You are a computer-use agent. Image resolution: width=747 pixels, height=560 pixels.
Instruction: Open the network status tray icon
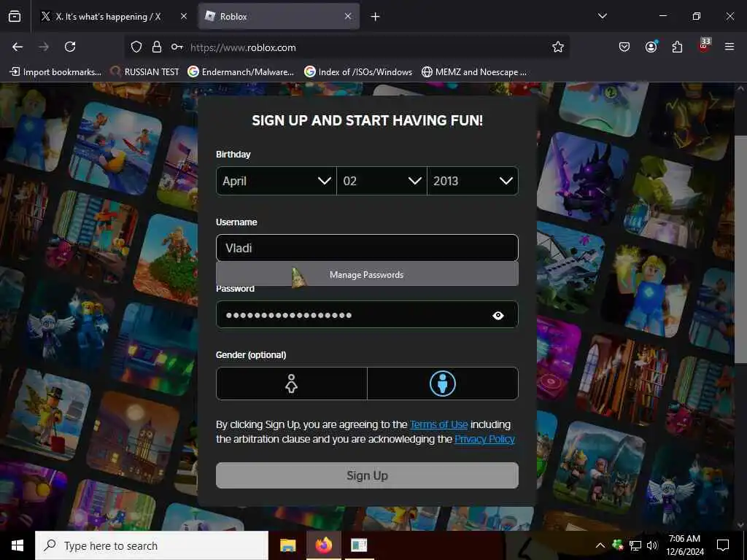[635, 545]
